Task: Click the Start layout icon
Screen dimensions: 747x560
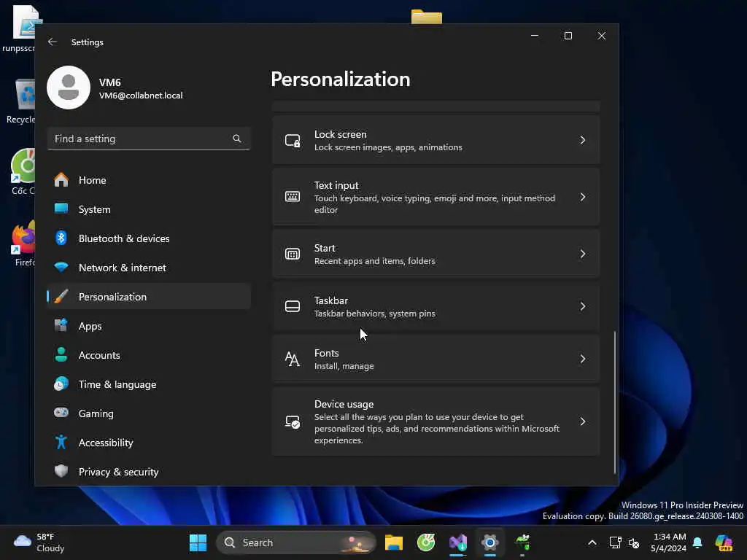Action: [293, 254]
